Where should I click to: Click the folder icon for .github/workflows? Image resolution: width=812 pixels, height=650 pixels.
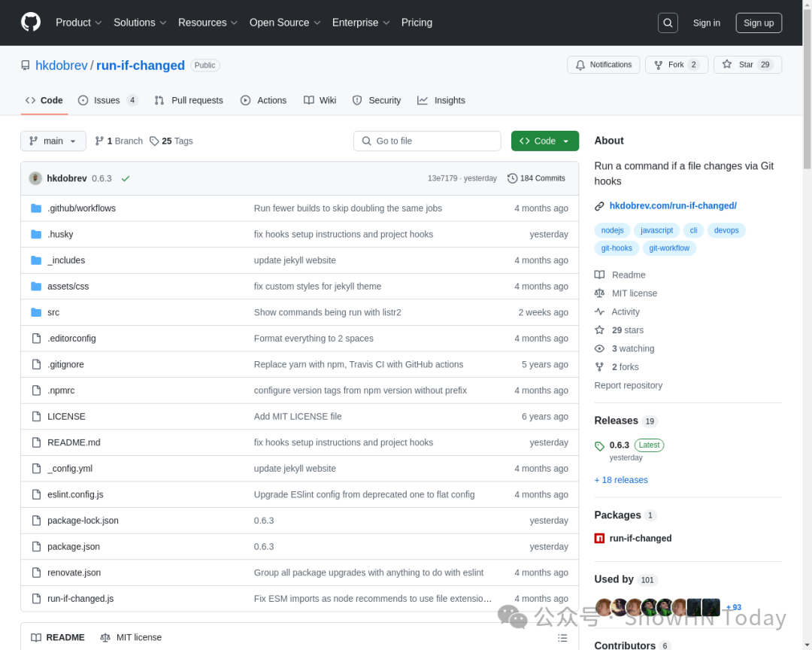tap(36, 208)
